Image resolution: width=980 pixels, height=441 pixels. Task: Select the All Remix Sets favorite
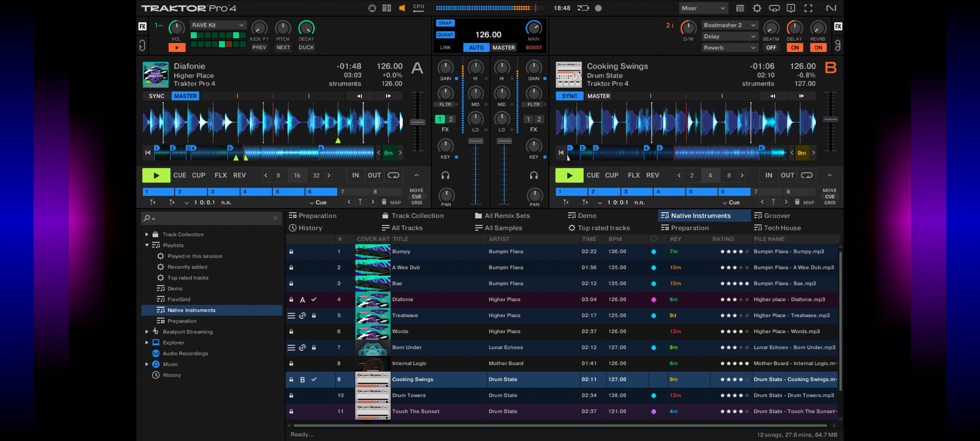[506, 216]
